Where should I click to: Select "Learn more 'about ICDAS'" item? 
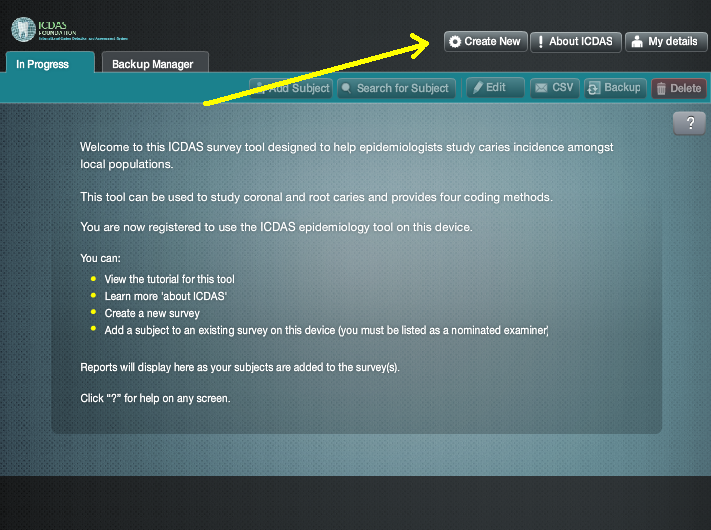tap(166, 296)
